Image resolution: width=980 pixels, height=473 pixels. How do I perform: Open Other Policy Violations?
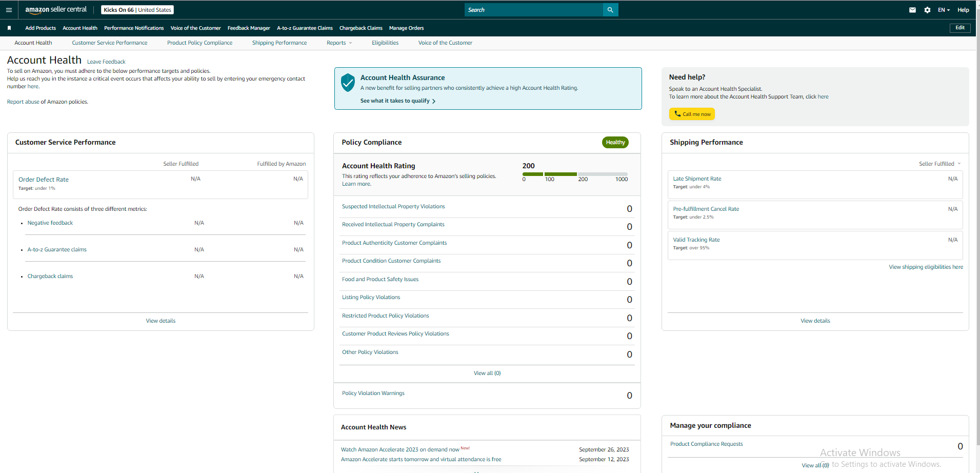coord(370,352)
